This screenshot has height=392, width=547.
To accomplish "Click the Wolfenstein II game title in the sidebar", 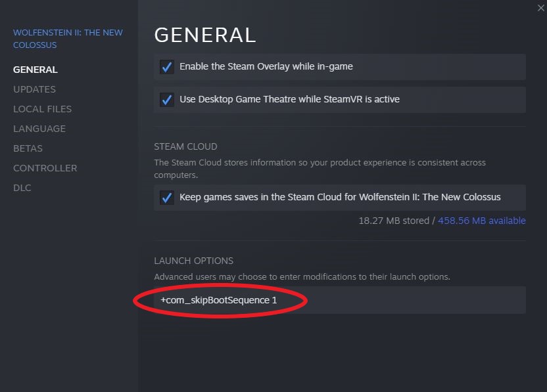I will [68, 39].
